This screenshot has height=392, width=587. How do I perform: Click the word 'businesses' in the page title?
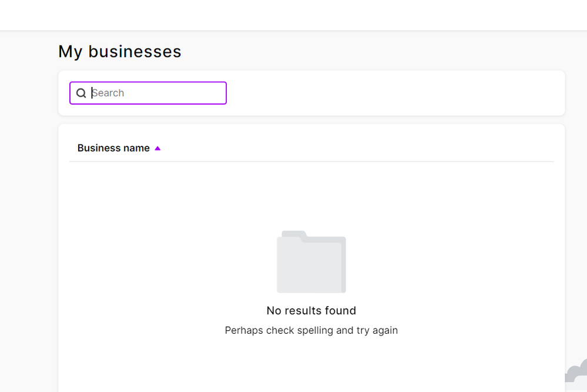click(135, 52)
